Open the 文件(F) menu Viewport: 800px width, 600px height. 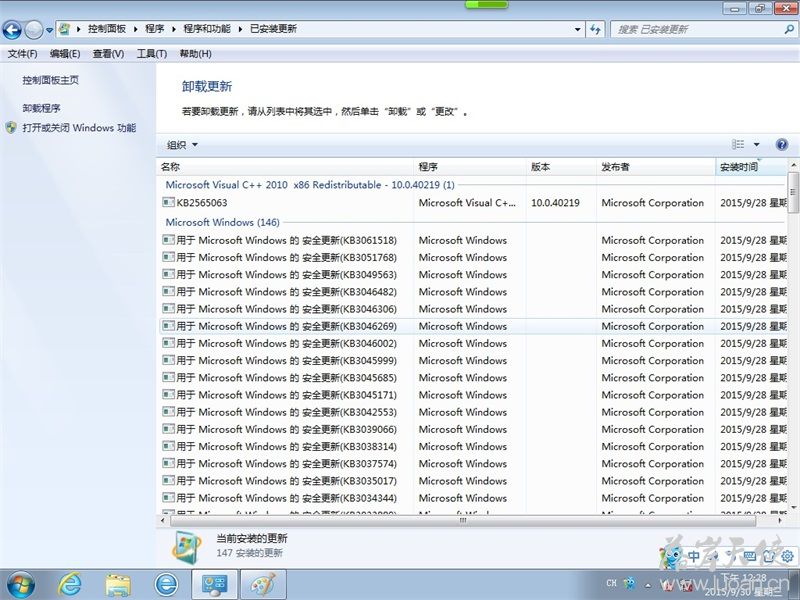tap(22, 54)
